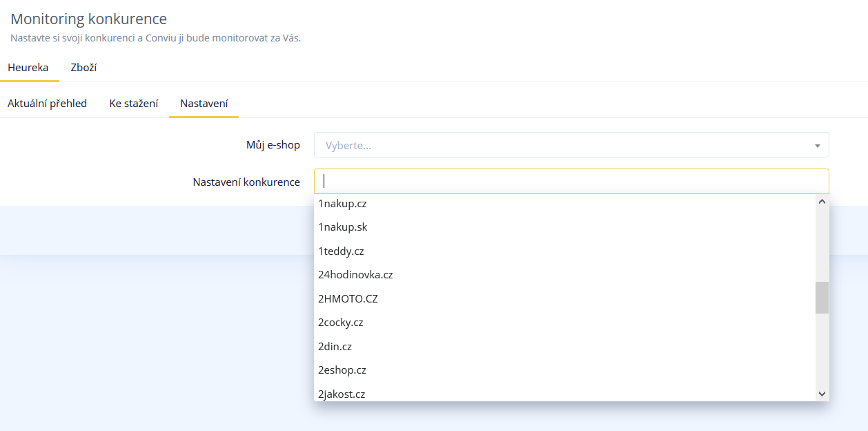The image size is (868, 431).
Task: Go to Aktuální přehled sub-tab
Action: [x=47, y=104]
